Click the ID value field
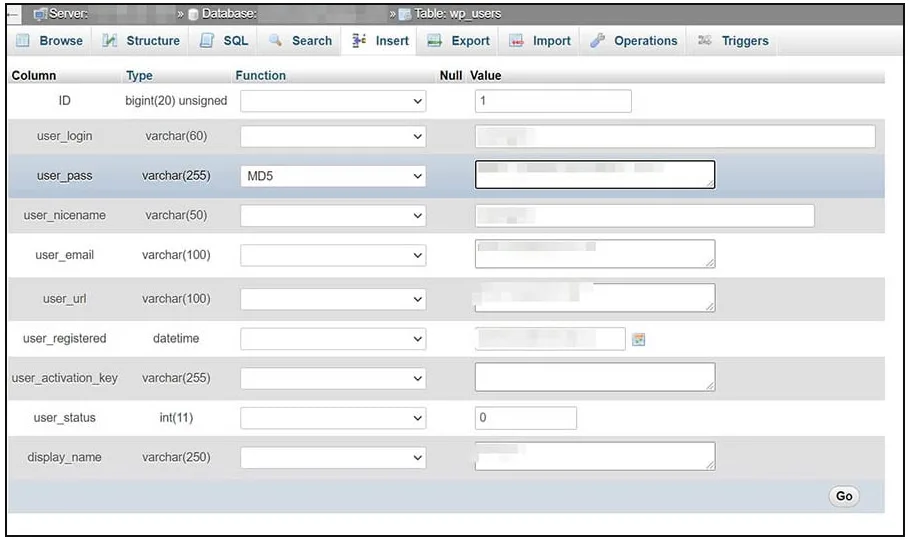 click(553, 101)
